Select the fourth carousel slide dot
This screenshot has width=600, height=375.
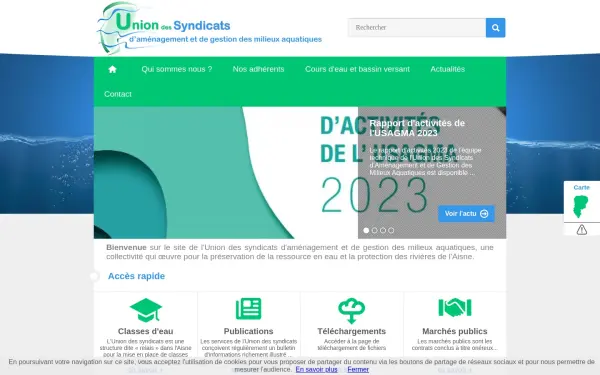point(391,230)
